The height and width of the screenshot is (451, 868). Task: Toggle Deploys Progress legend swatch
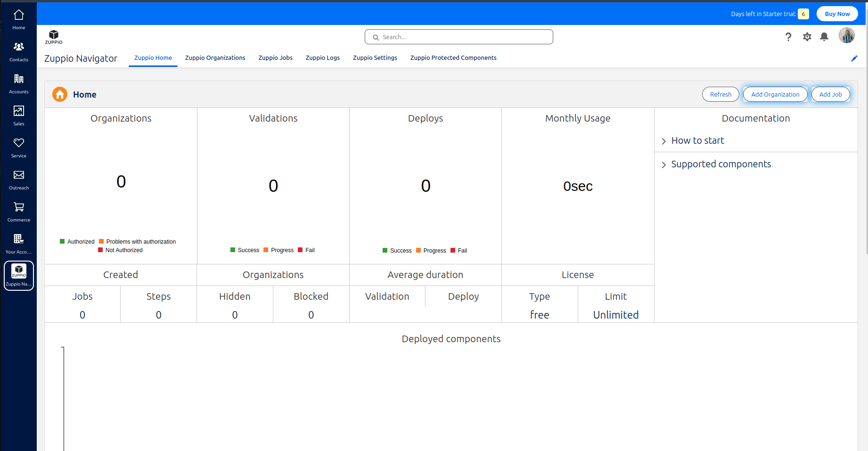point(418,250)
